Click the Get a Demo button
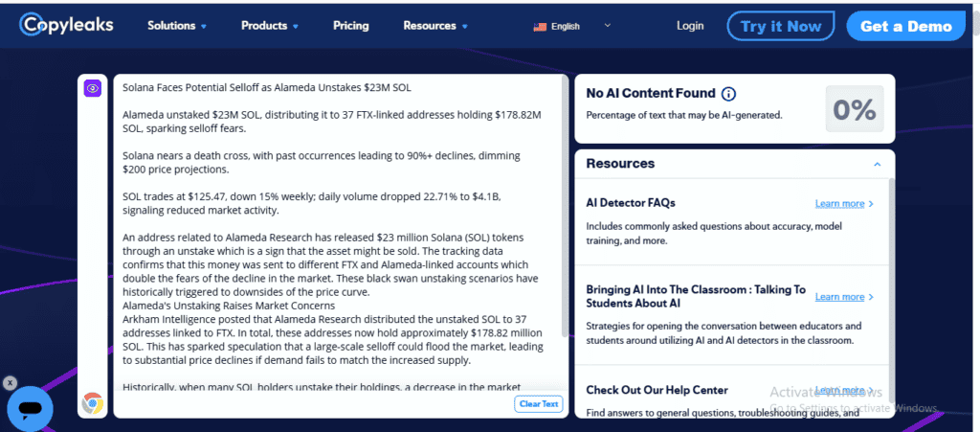The image size is (980, 432). (x=906, y=26)
